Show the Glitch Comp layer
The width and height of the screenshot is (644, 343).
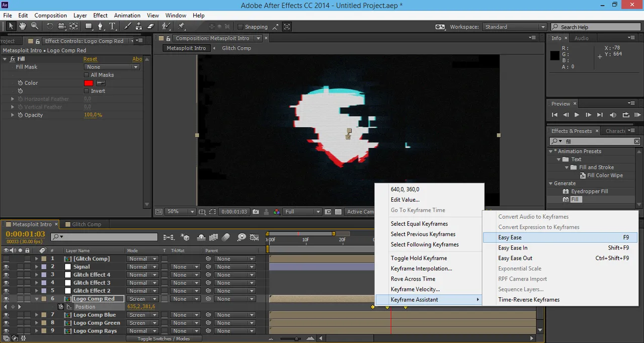6,259
